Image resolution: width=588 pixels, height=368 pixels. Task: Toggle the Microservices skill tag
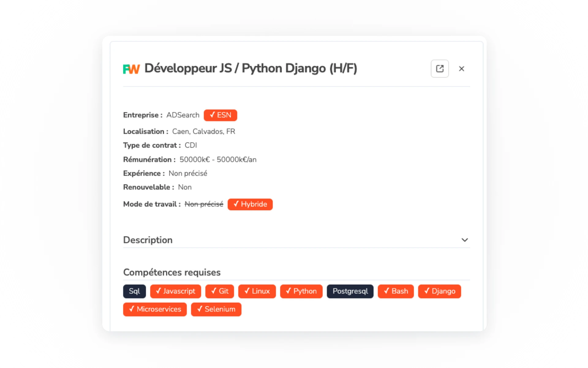155,309
